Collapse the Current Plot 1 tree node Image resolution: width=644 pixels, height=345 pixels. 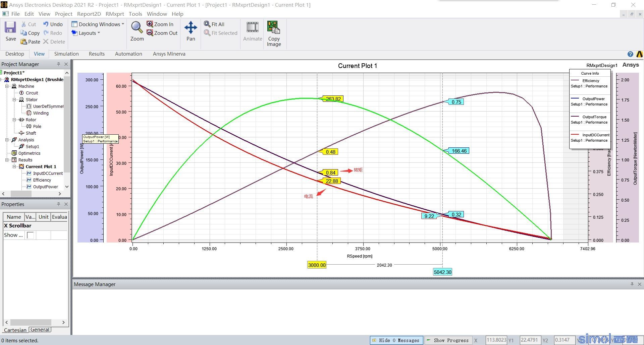pos(14,166)
